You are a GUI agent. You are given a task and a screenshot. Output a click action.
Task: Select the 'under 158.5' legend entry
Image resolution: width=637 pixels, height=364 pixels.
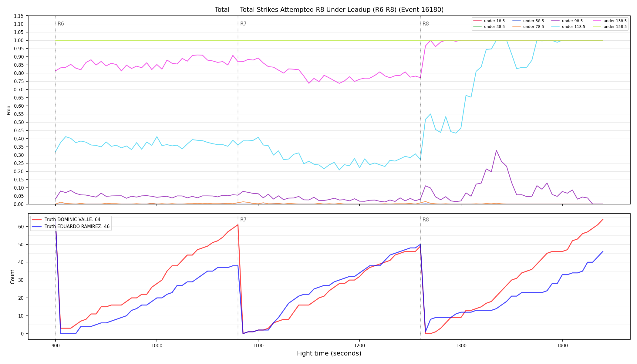click(x=610, y=27)
